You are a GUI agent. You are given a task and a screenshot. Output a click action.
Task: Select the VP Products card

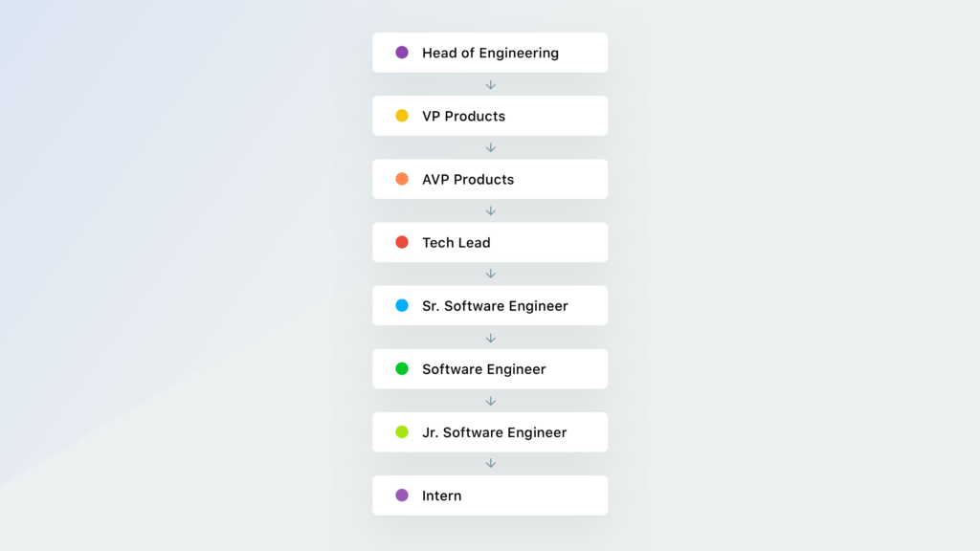click(490, 116)
